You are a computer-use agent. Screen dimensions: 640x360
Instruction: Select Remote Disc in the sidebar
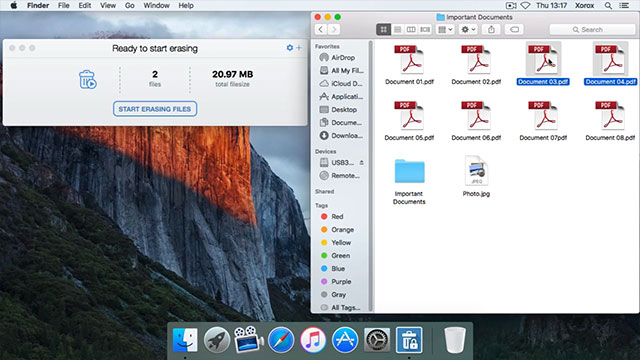pos(341,176)
